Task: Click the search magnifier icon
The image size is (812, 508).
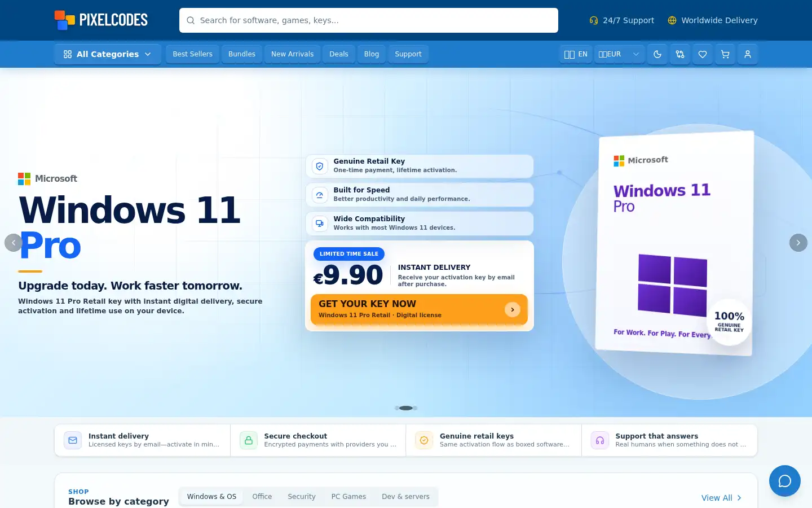Action: 191,20
